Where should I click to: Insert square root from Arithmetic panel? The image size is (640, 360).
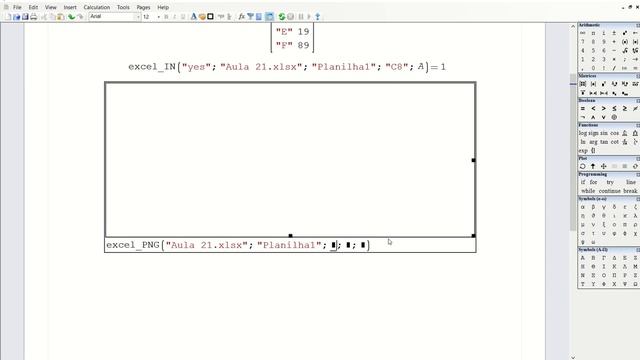pos(624,51)
